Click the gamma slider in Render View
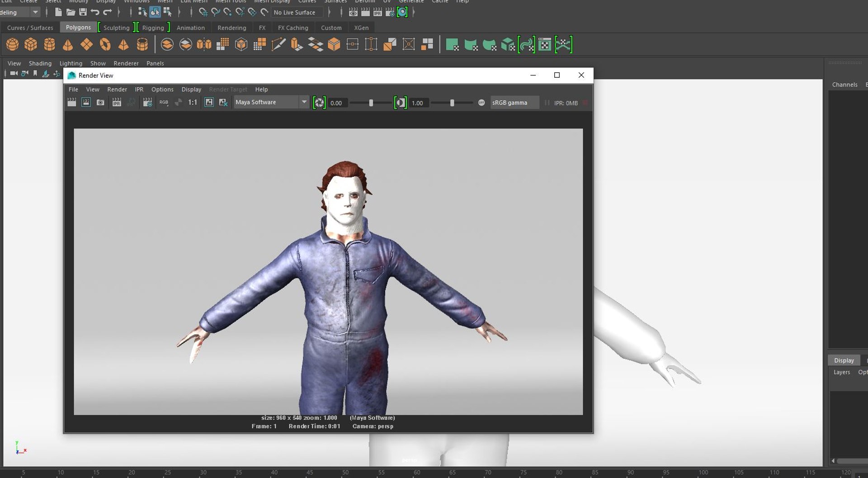 (x=452, y=103)
